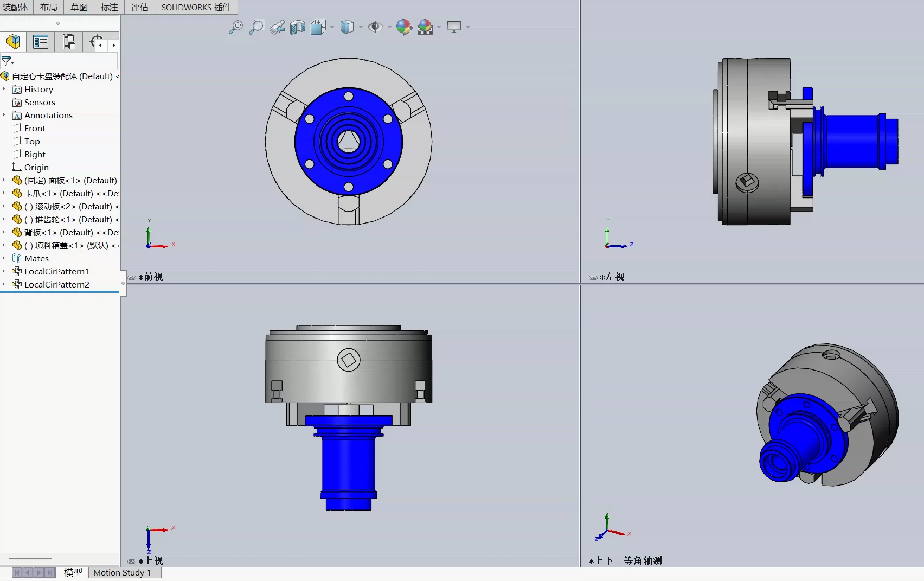Open the PropertyManager tab

[41, 42]
